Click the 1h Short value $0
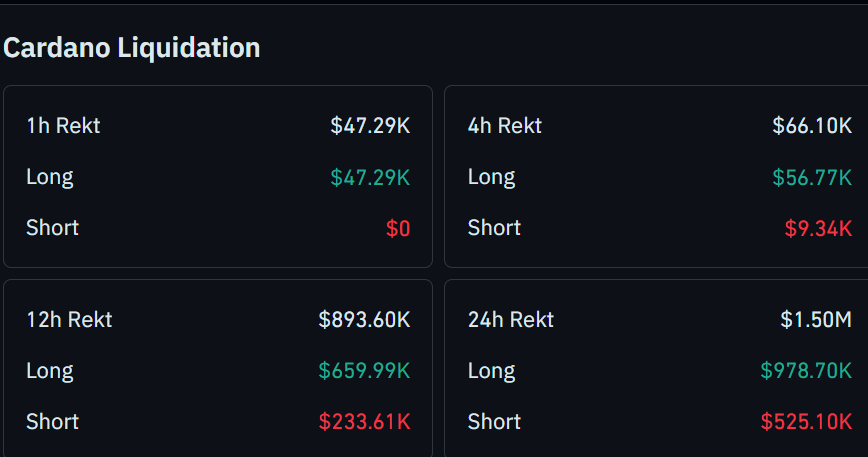 tap(398, 228)
